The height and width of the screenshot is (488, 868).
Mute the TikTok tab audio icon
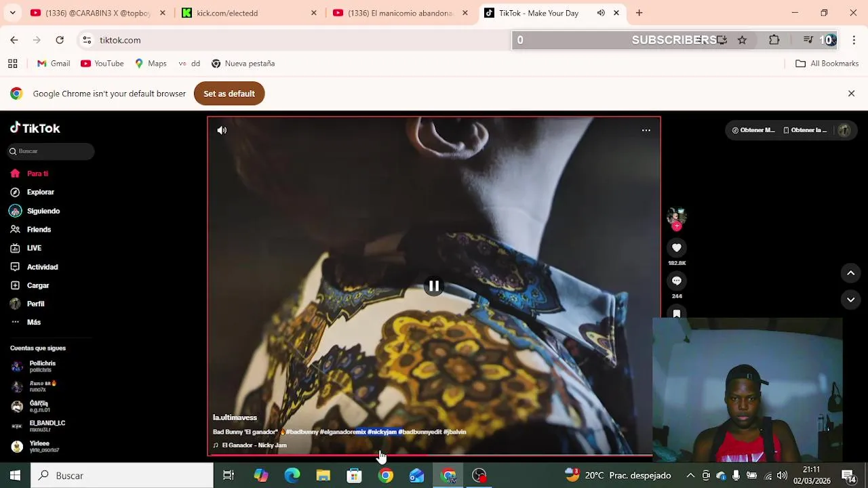click(601, 13)
